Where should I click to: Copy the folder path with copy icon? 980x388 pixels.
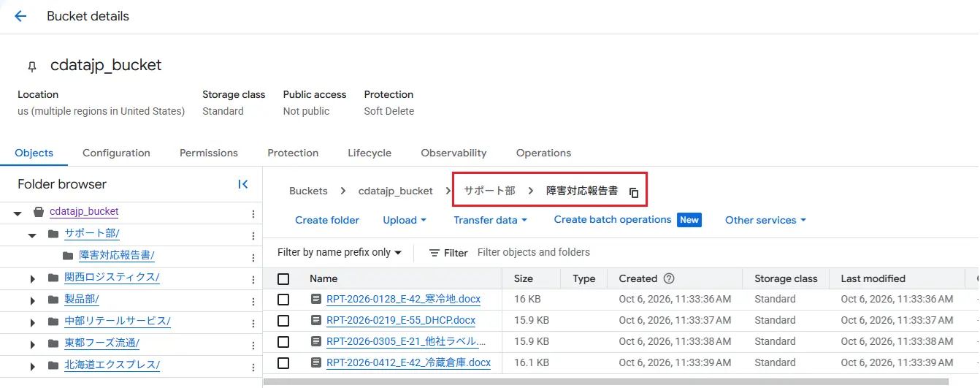coord(634,193)
